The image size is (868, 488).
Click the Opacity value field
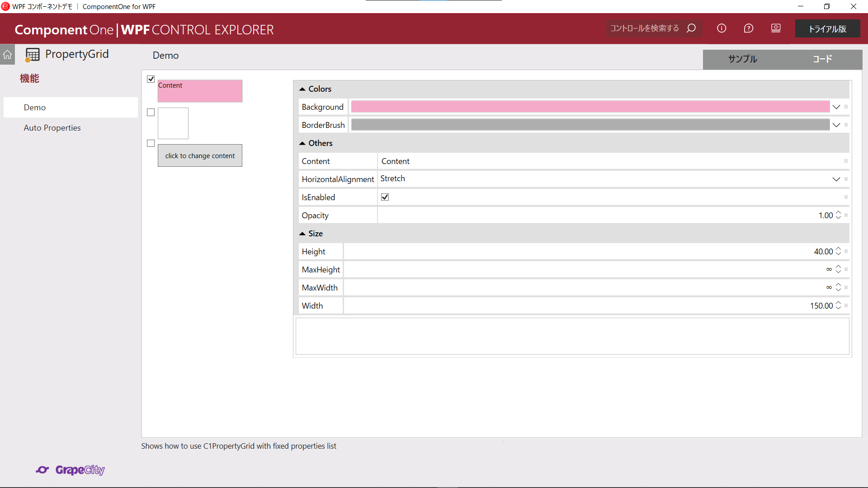[x=605, y=216]
